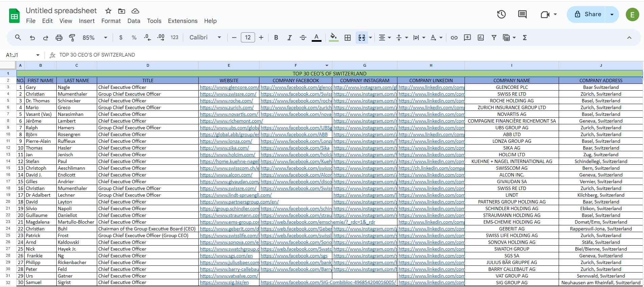Image resolution: width=644 pixels, height=287 pixels.
Task: Toggle merge cells button
Action: tap(362, 38)
